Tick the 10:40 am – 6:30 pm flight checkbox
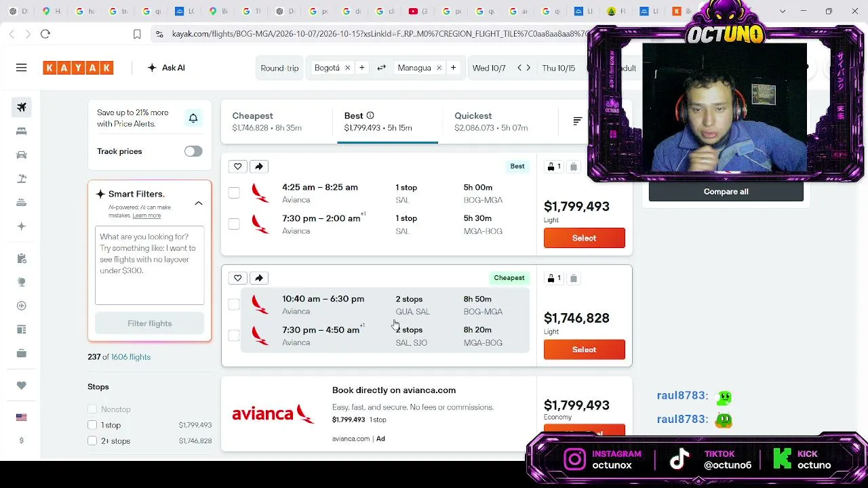 pos(234,305)
